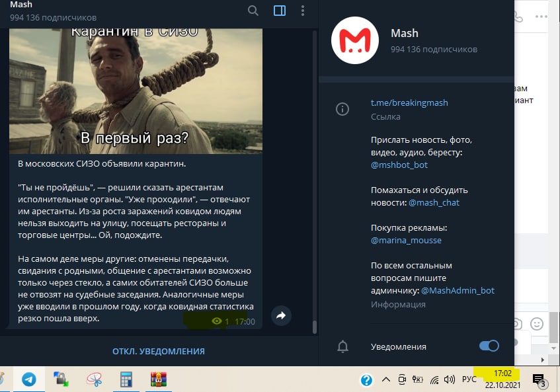Click three-dots menu in background window
The image size is (560, 392).
point(541,17)
